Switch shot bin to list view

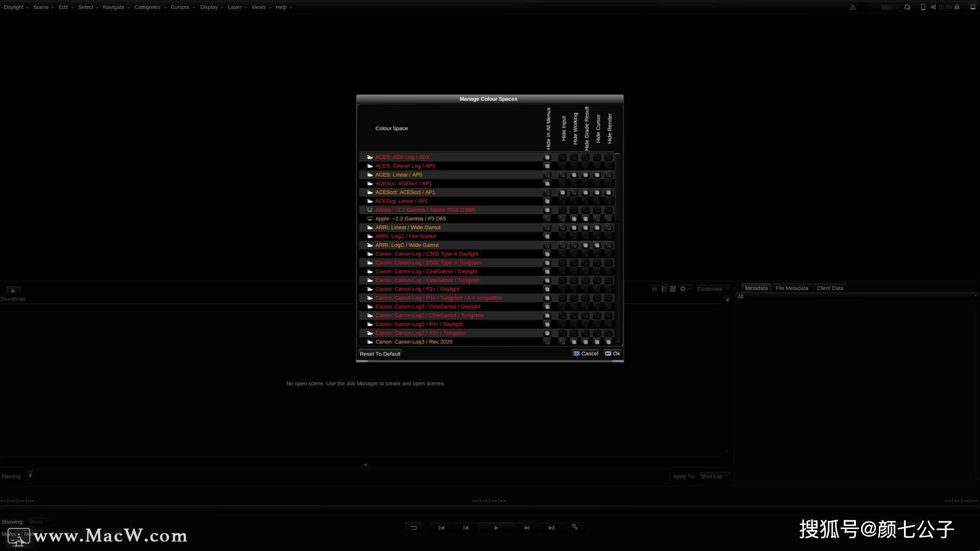pos(664,289)
